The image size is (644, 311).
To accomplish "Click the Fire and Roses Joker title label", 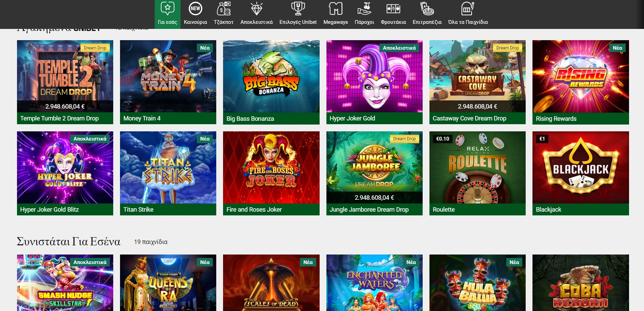I will [254, 210].
